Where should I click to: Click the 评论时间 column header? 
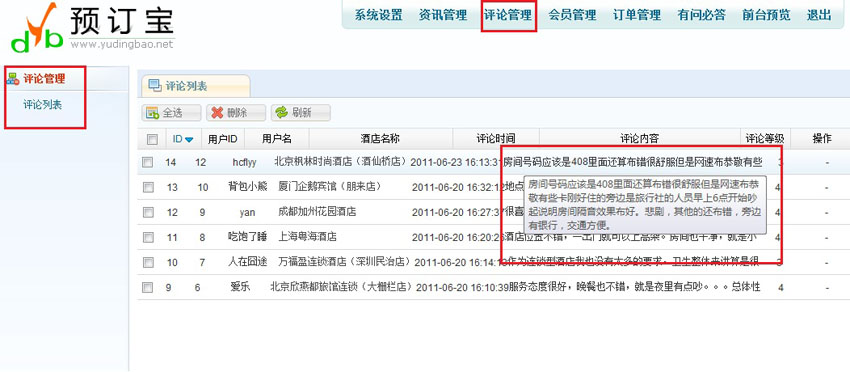(495, 139)
